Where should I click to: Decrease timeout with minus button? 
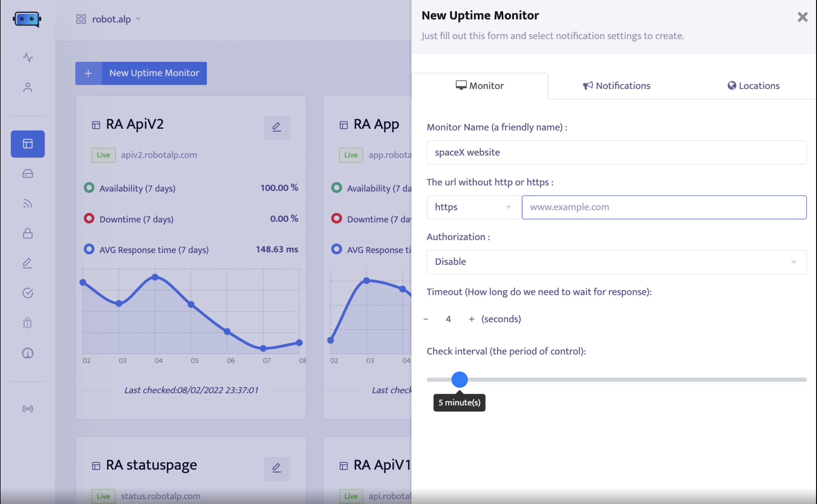click(426, 319)
